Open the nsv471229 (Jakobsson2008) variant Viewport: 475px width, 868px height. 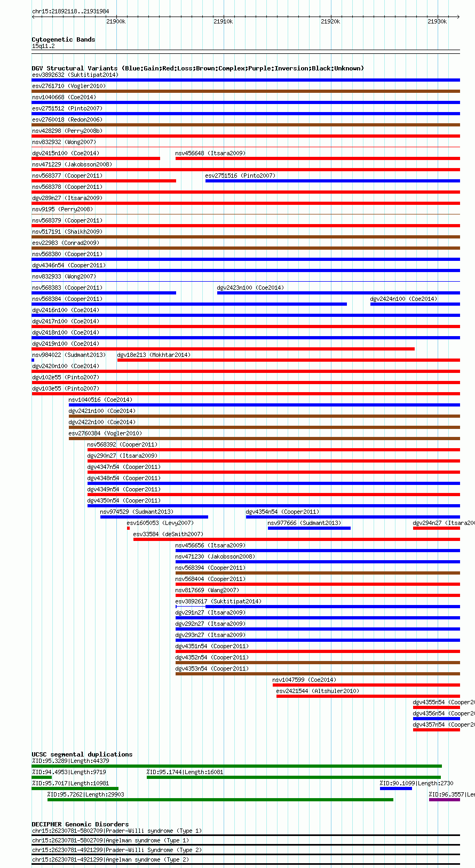(x=72, y=164)
